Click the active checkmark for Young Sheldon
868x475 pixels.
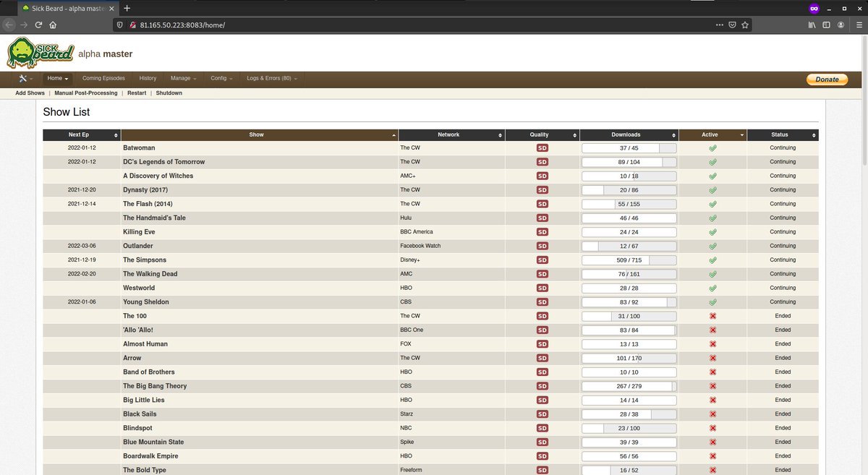[712, 302]
